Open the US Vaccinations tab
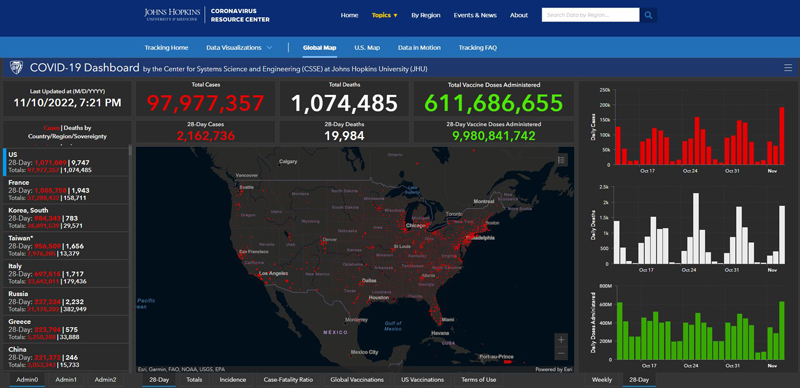Screen dimensions: 800x388 pos(422,380)
